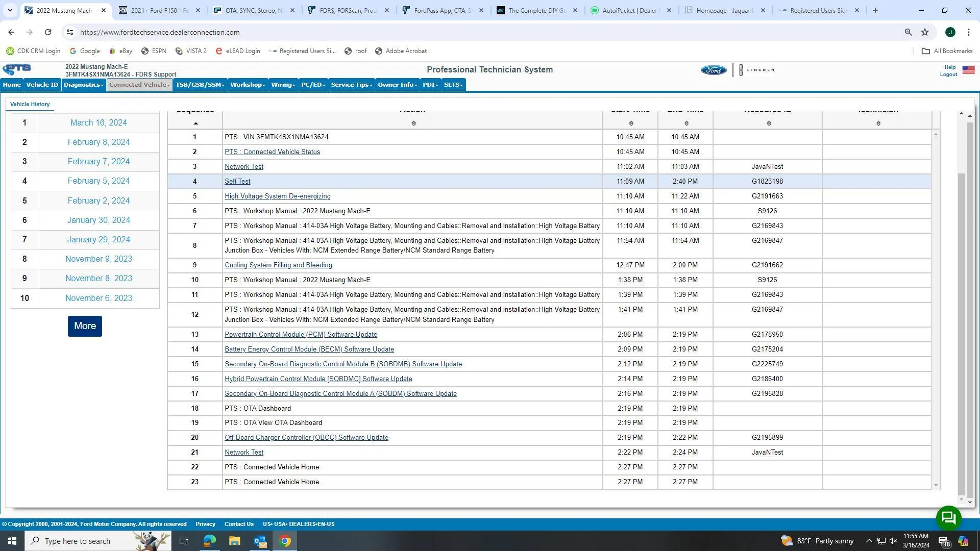Viewport: 980px width, 551px height.
Task: Switch to the Homepage - Jaguar browser tab
Action: [724, 10]
